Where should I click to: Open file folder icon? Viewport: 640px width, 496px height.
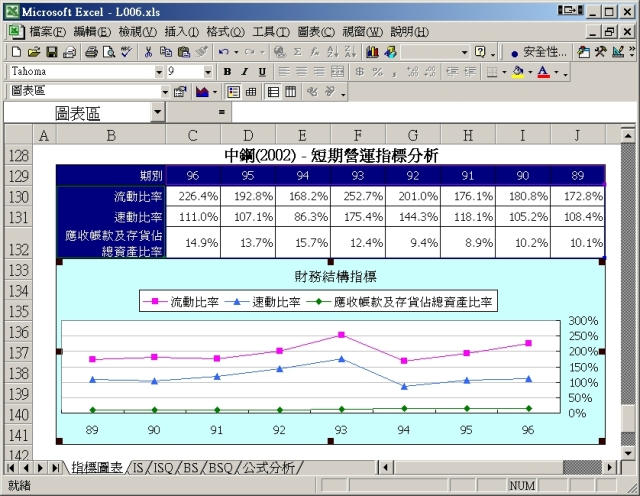pyautogui.click(x=34, y=52)
